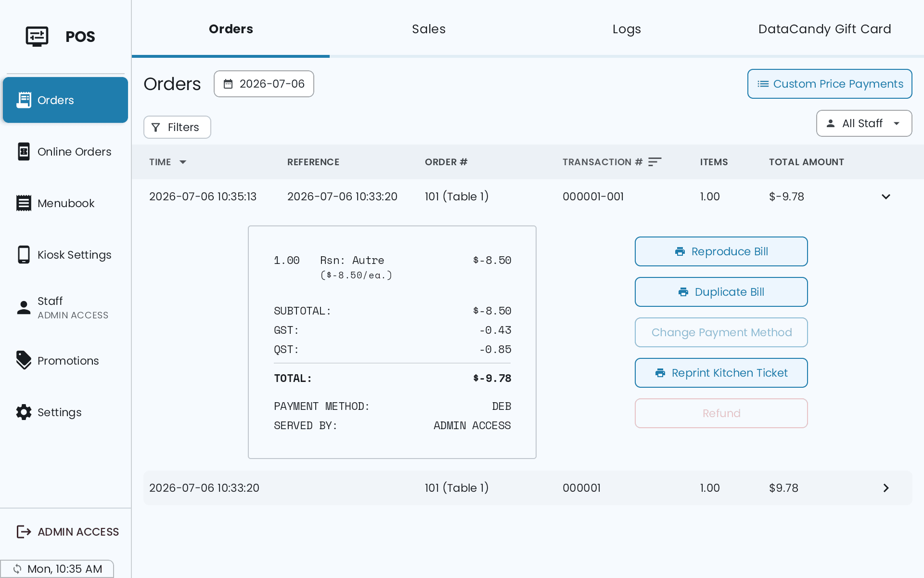The image size is (924, 578).
Task: Click the Transaction # sort icon
Action: pyautogui.click(x=655, y=162)
